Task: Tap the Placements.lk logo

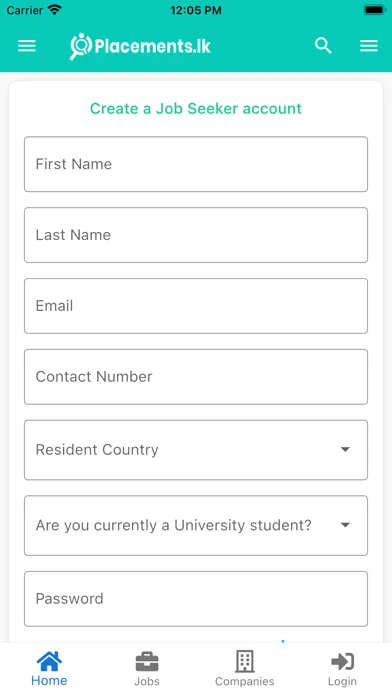Action: pos(140,46)
